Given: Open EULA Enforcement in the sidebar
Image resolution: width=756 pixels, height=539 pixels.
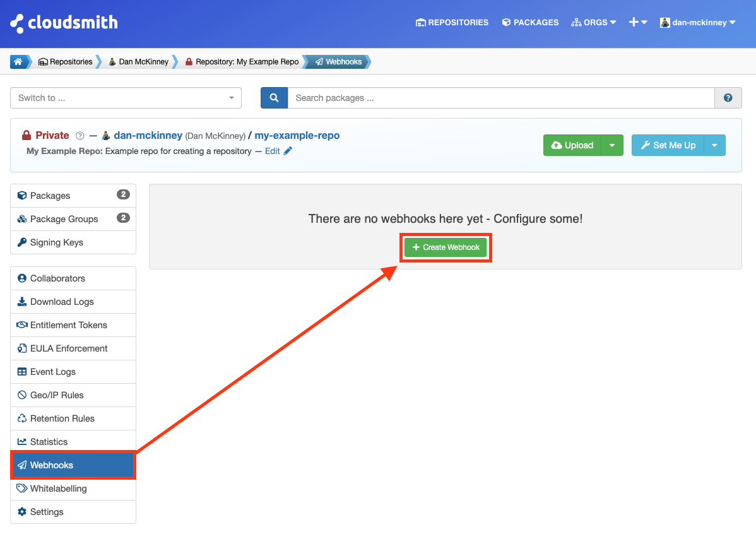Looking at the screenshot, I should point(73,348).
